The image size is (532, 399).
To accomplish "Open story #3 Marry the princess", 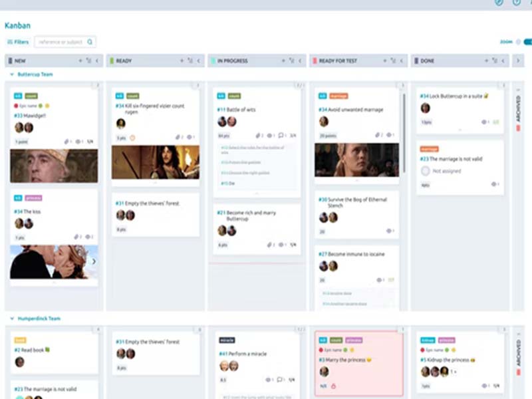I will (x=344, y=360).
